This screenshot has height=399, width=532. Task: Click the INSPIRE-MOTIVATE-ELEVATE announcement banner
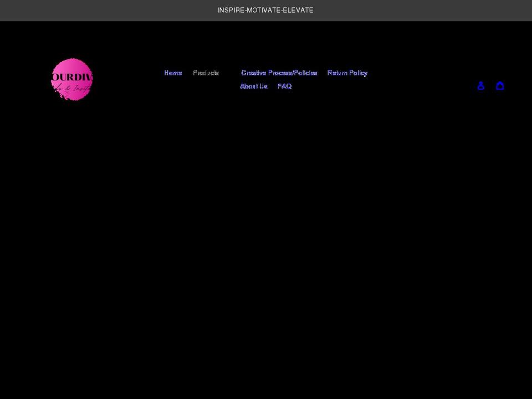(266, 10)
